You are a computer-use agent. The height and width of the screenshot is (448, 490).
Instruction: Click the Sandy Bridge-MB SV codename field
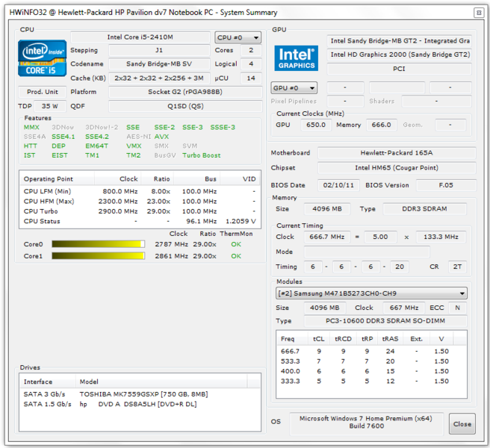point(159,63)
